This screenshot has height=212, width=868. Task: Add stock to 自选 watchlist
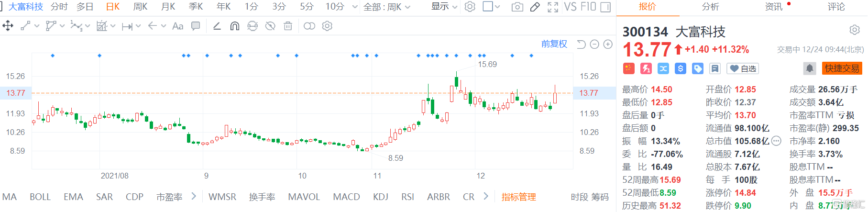743,68
